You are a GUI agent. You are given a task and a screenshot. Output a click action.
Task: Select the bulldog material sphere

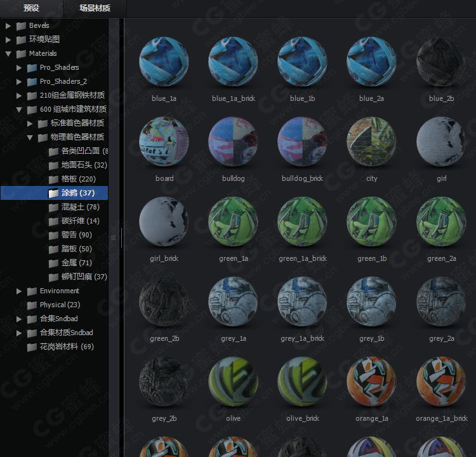233,142
